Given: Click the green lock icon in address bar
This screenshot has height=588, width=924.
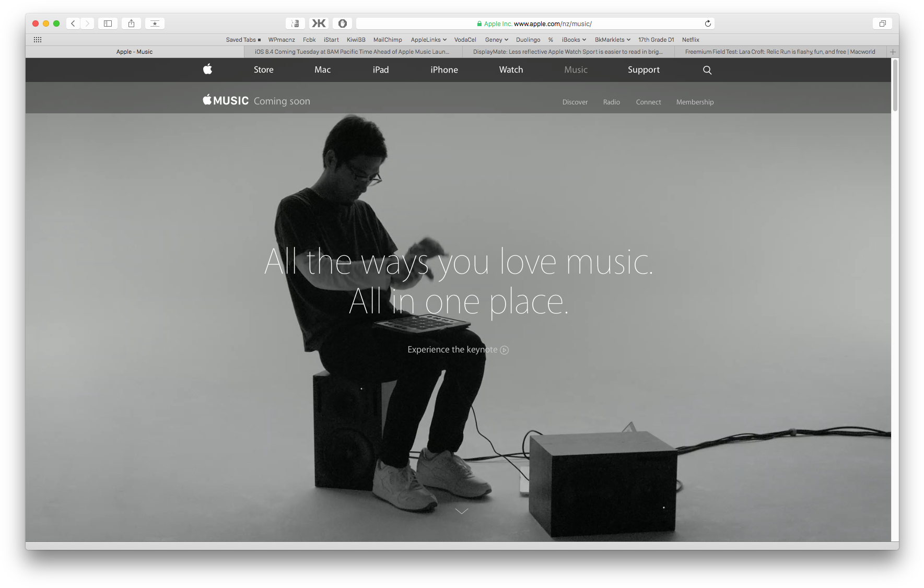Looking at the screenshot, I should (479, 23).
